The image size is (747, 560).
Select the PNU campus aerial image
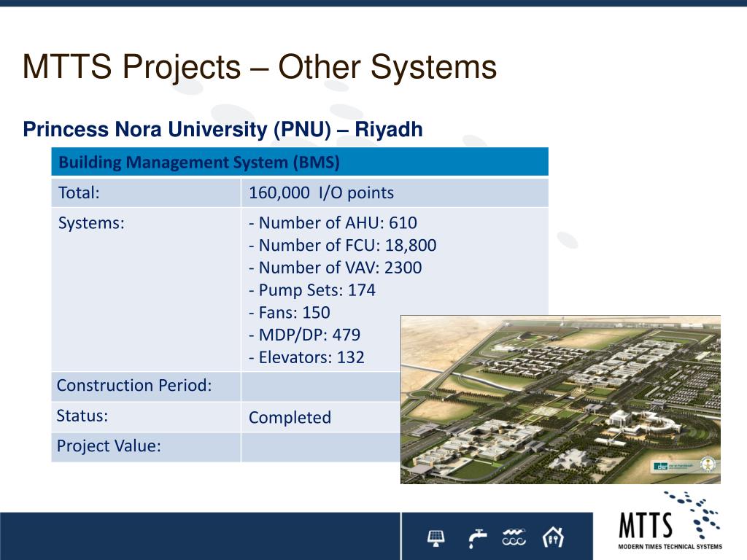pyautogui.click(x=561, y=400)
